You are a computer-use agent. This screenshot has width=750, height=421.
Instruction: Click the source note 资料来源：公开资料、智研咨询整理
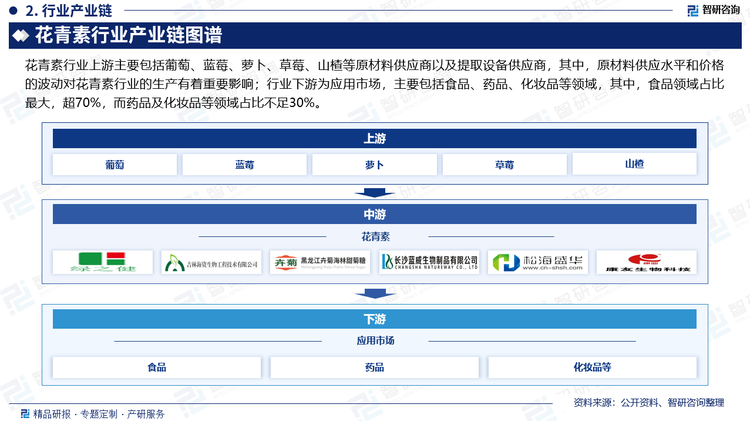[x=649, y=403]
